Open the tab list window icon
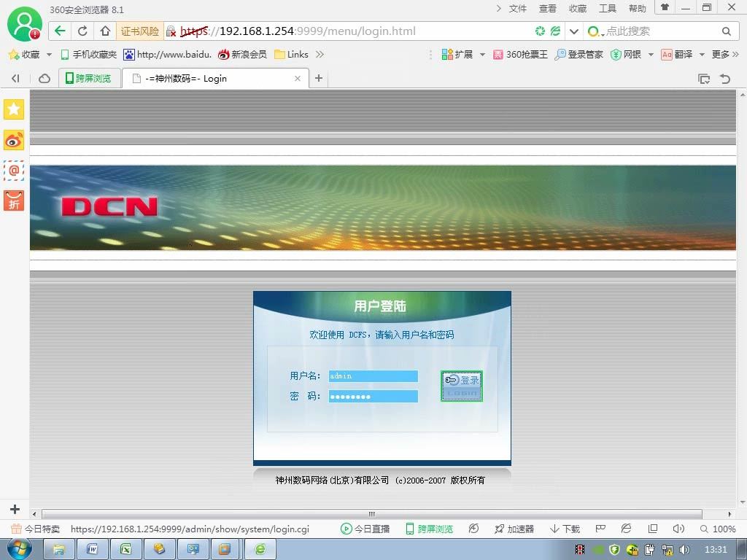The height and width of the screenshot is (560, 747). [704, 79]
